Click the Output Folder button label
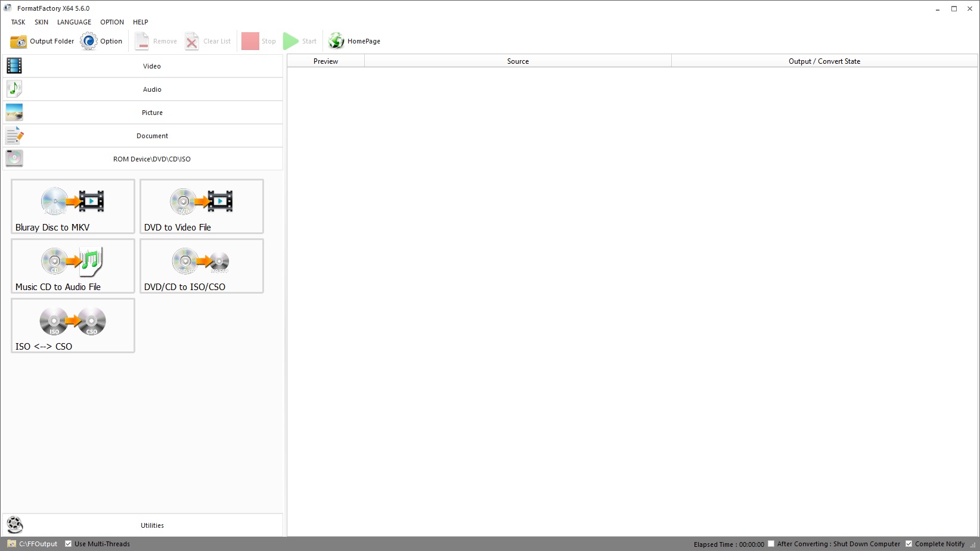The image size is (980, 551). pyautogui.click(x=52, y=41)
